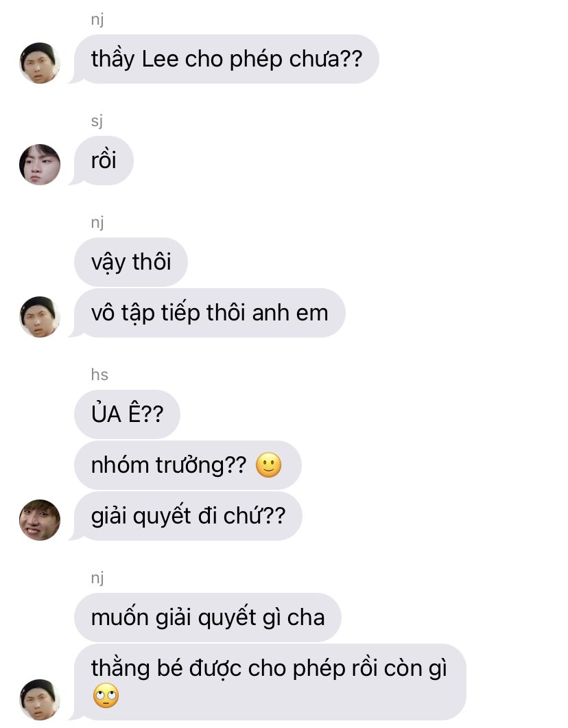Select the 'rồi' message bubble
Viewport: 568px width, 728px height.
[x=104, y=161]
